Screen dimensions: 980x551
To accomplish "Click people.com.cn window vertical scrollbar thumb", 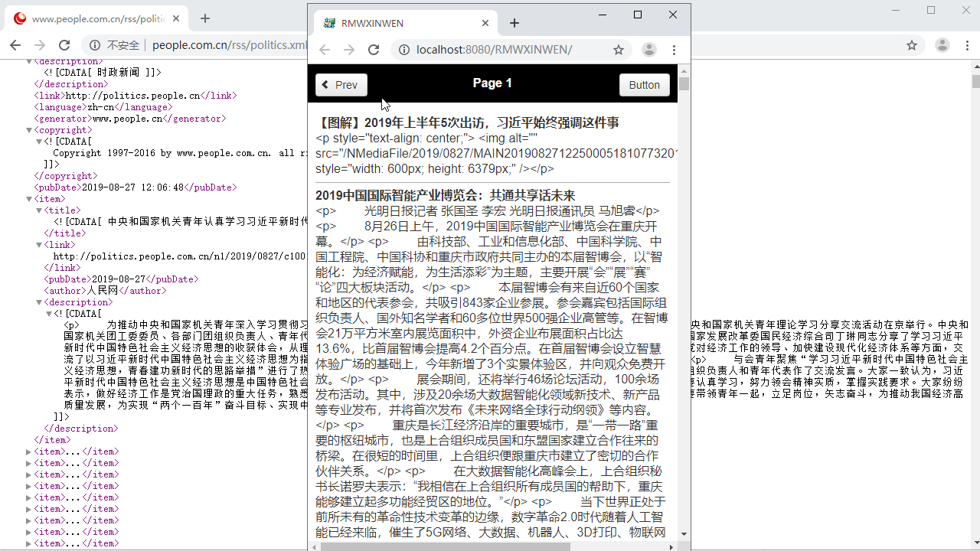I will coord(975,82).
